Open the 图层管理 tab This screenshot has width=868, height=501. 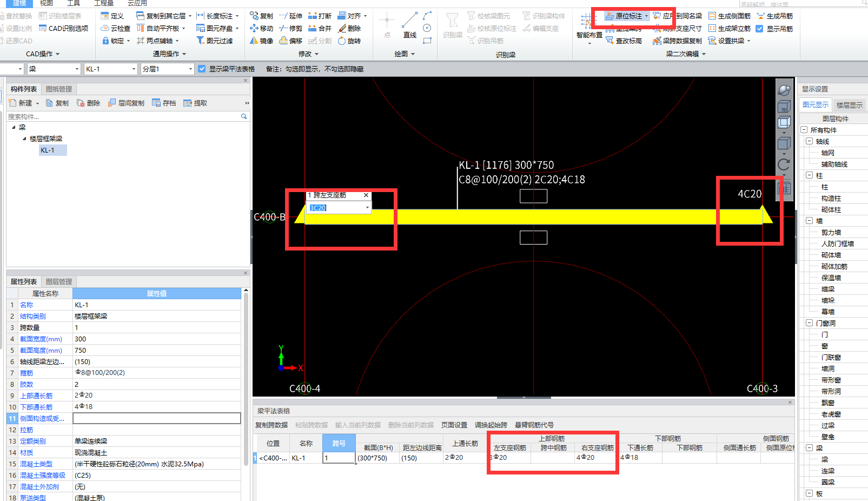pyautogui.click(x=59, y=281)
